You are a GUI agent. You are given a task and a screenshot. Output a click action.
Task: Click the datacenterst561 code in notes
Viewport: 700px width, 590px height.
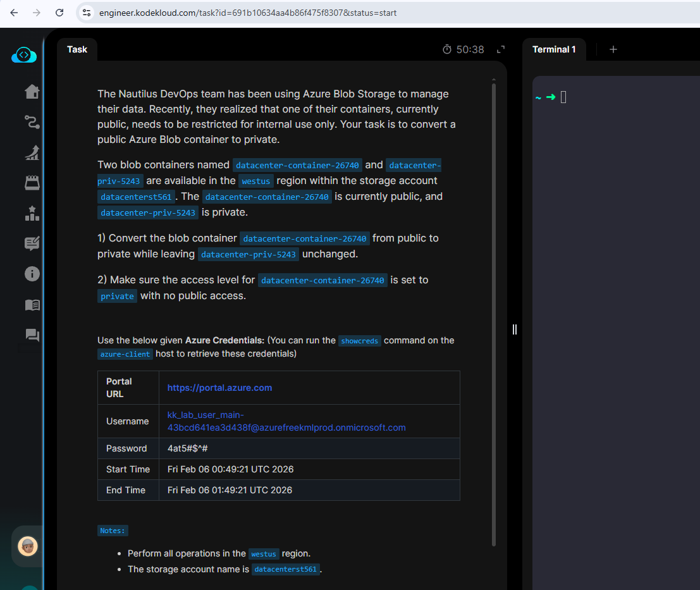coord(286,570)
